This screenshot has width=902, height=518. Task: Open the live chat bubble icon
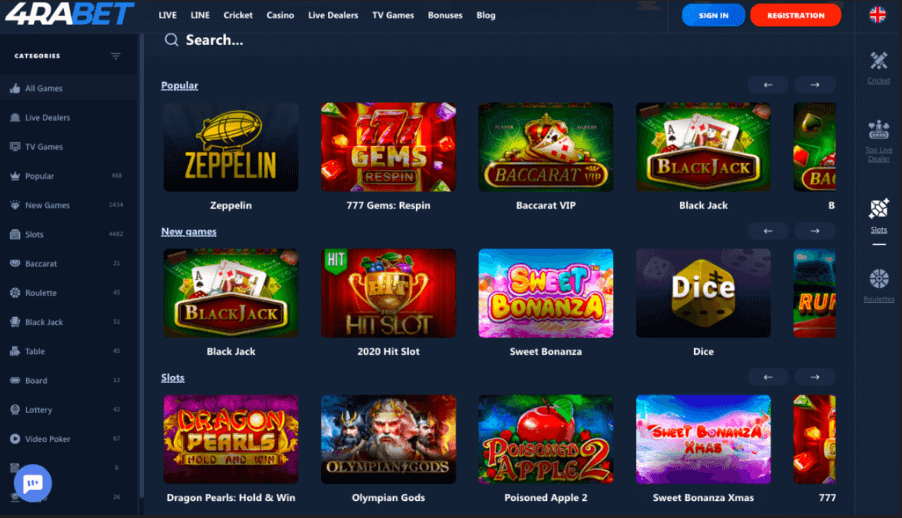(x=33, y=483)
